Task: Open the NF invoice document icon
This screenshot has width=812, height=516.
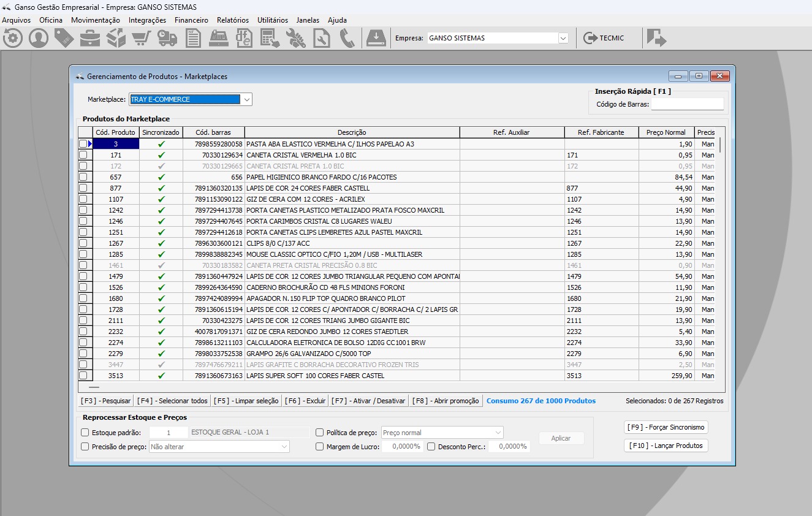Action: pos(193,38)
